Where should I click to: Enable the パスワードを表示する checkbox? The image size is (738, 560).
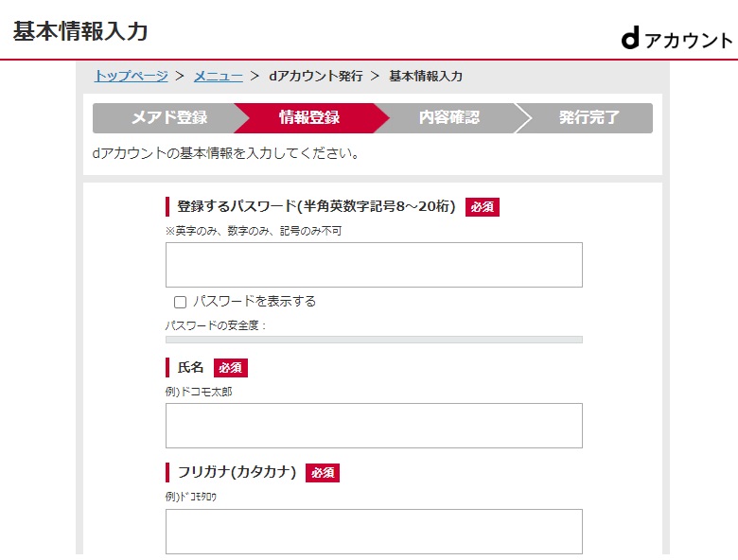coord(181,302)
